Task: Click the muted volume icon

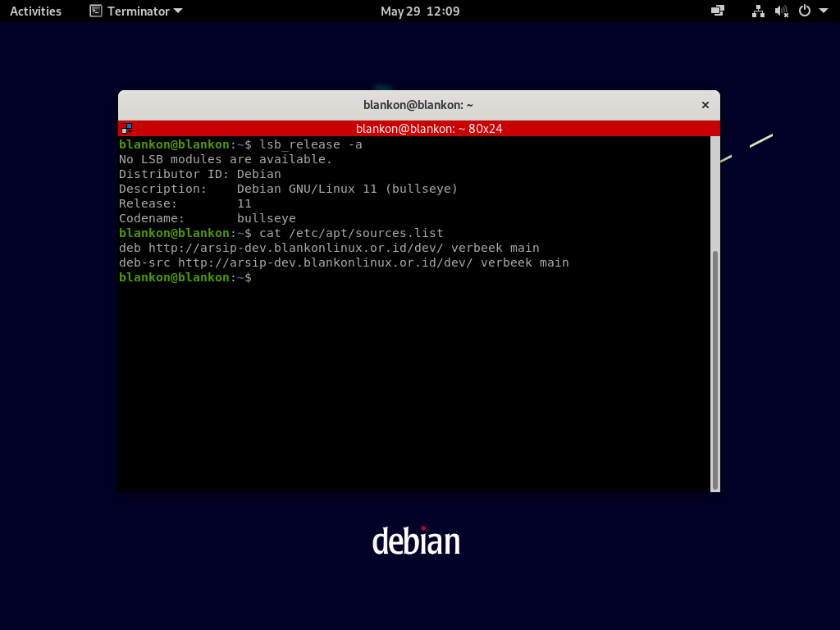Action: point(781,11)
